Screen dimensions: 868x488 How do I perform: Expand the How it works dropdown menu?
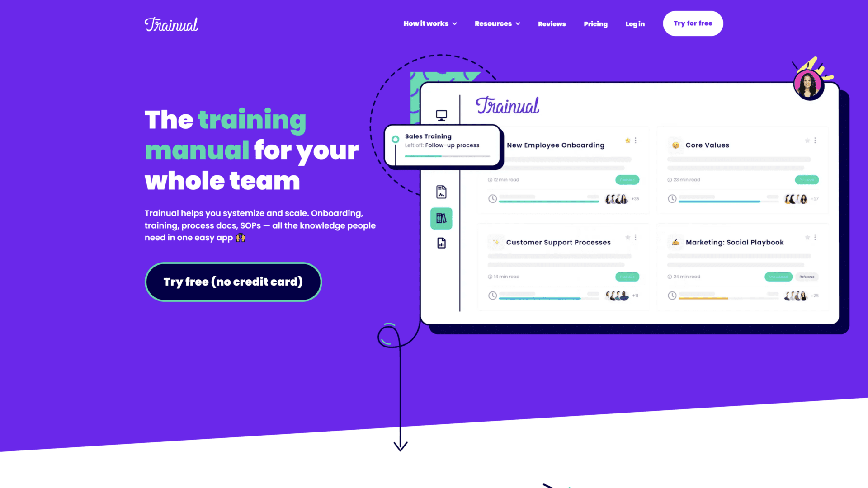[x=429, y=23]
